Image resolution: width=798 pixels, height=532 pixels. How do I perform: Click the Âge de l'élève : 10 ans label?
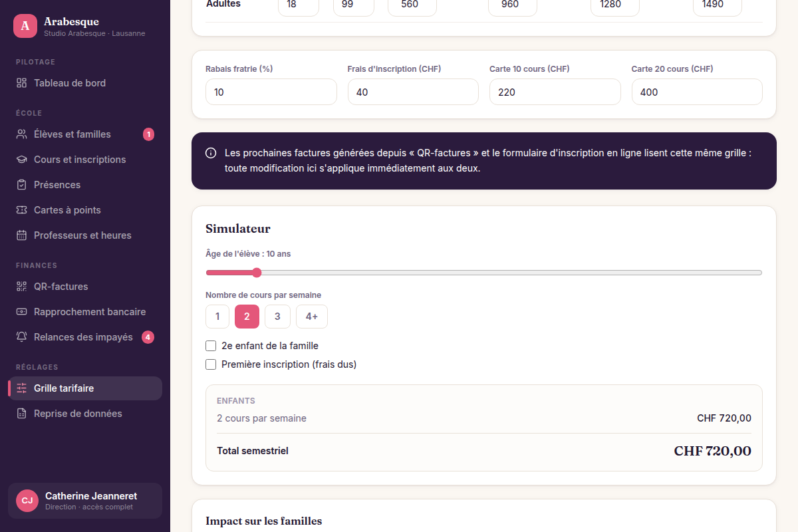click(x=248, y=254)
